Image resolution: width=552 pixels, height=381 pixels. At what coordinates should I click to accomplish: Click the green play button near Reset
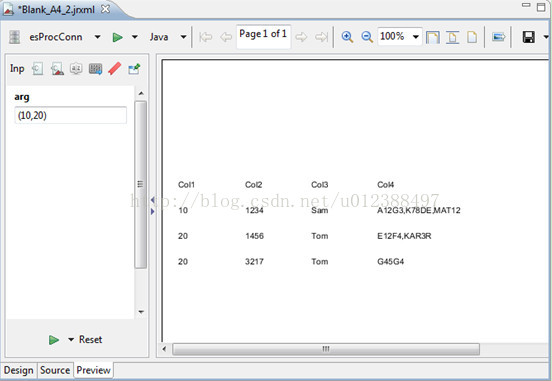(54, 340)
